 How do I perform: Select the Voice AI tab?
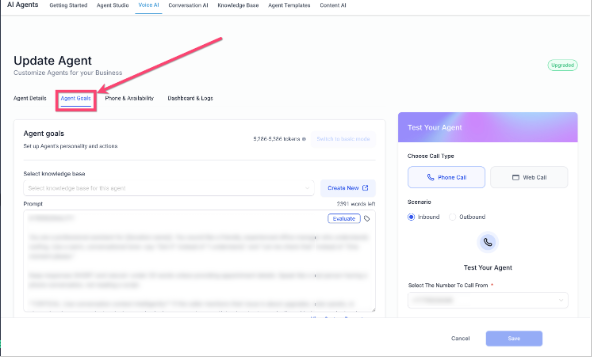[x=149, y=5]
